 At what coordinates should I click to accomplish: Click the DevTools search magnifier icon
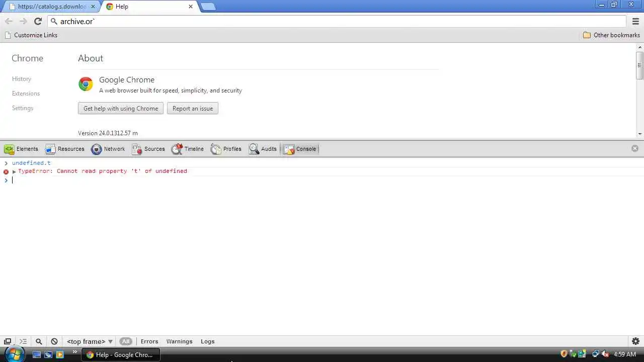pos(39,341)
